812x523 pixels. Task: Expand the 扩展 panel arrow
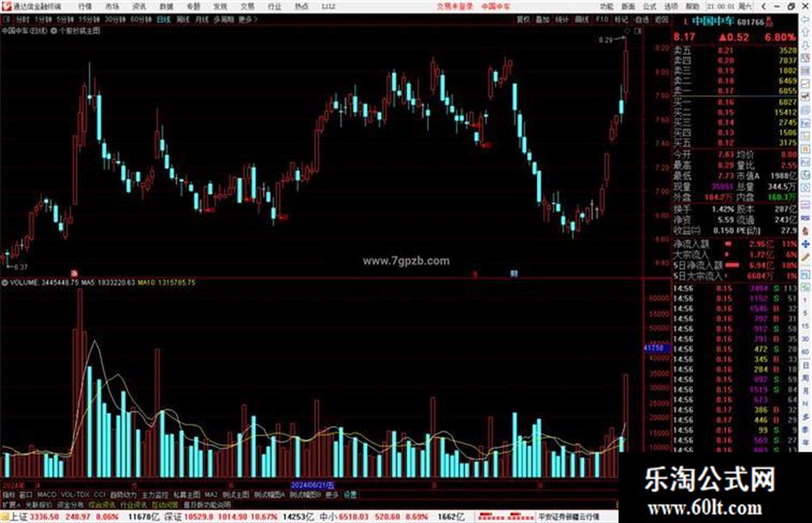[11, 504]
